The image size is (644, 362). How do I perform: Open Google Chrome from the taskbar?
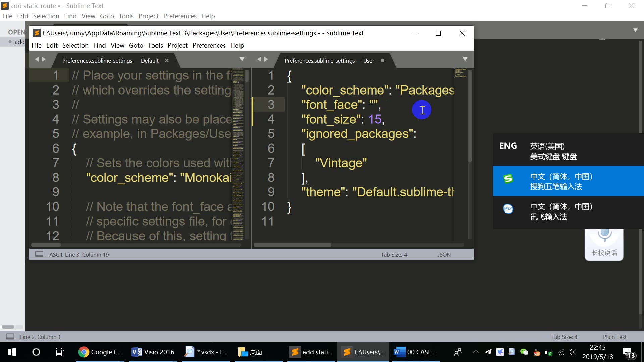click(100, 352)
